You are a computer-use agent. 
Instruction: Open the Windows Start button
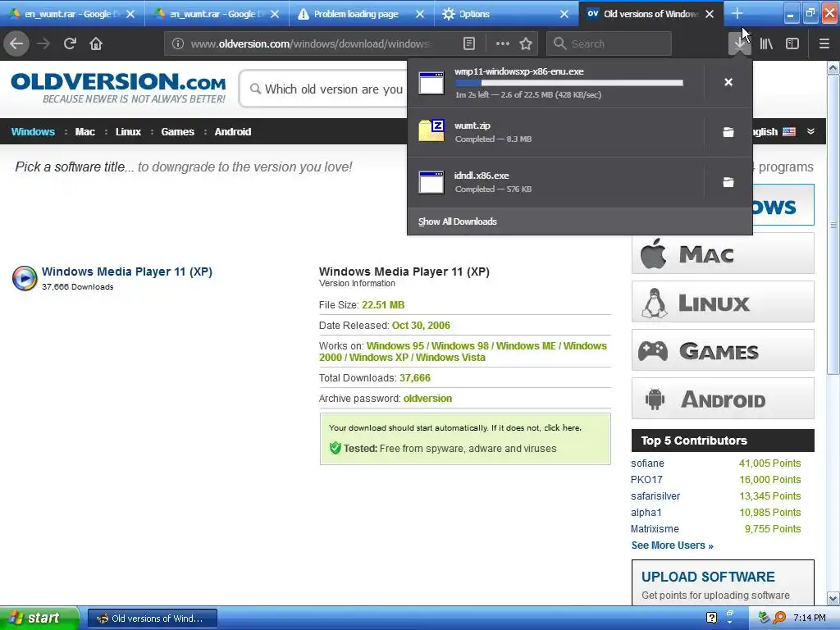click(39, 619)
